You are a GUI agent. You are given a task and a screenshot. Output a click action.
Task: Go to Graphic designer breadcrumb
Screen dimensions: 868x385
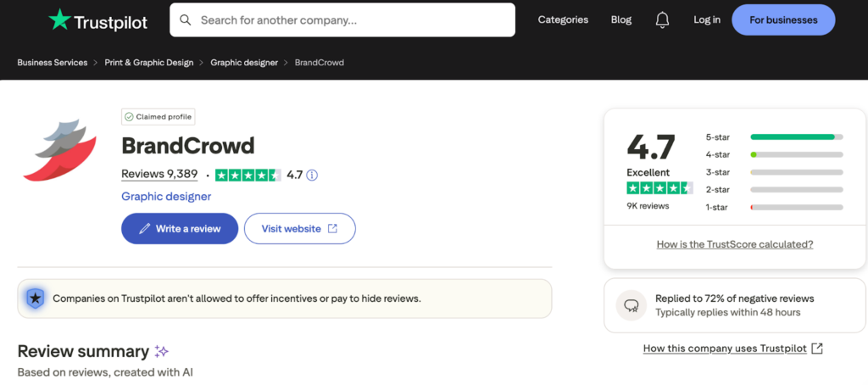tap(244, 63)
